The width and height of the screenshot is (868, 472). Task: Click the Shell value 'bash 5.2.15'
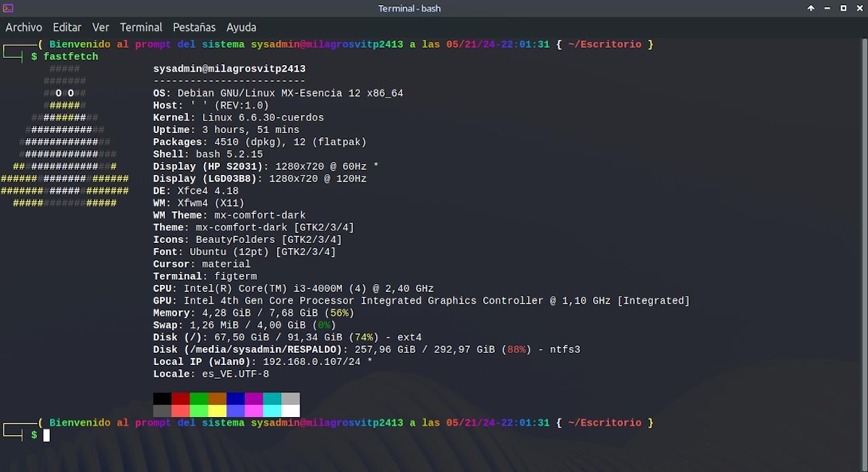pyautogui.click(x=229, y=154)
